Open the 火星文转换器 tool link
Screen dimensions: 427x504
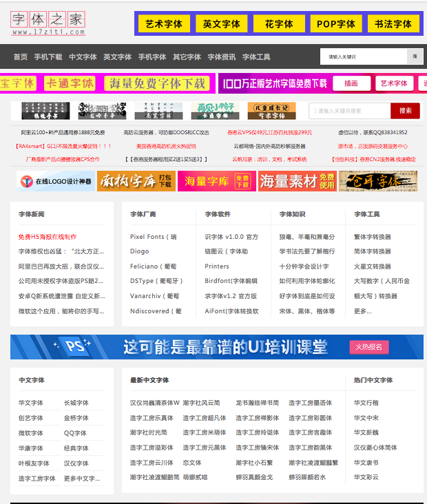(x=373, y=266)
